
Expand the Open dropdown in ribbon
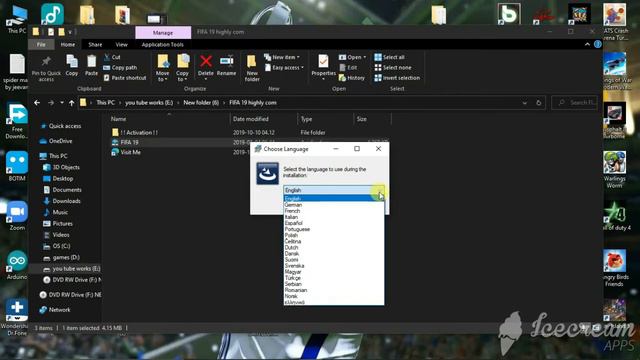point(353,57)
